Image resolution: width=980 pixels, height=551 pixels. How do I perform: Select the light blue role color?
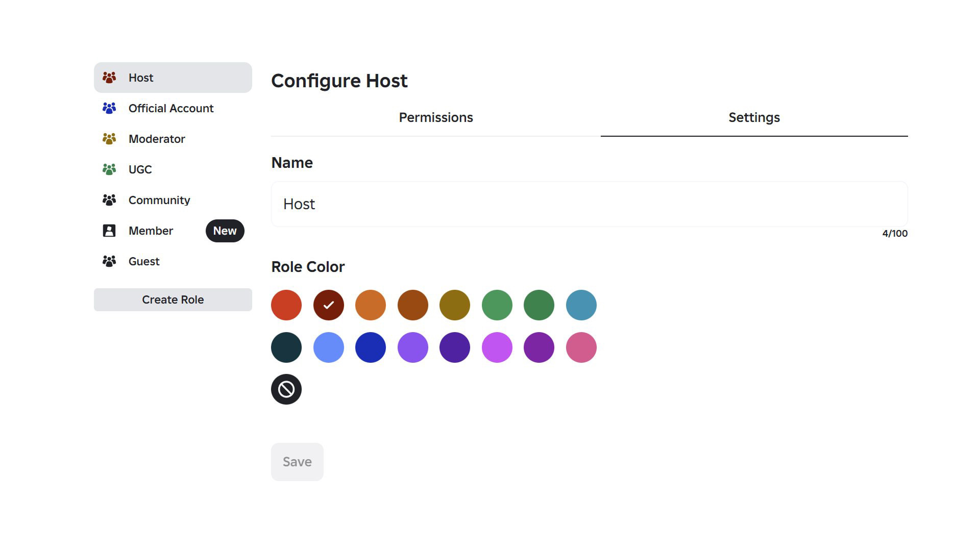pos(328,347)
